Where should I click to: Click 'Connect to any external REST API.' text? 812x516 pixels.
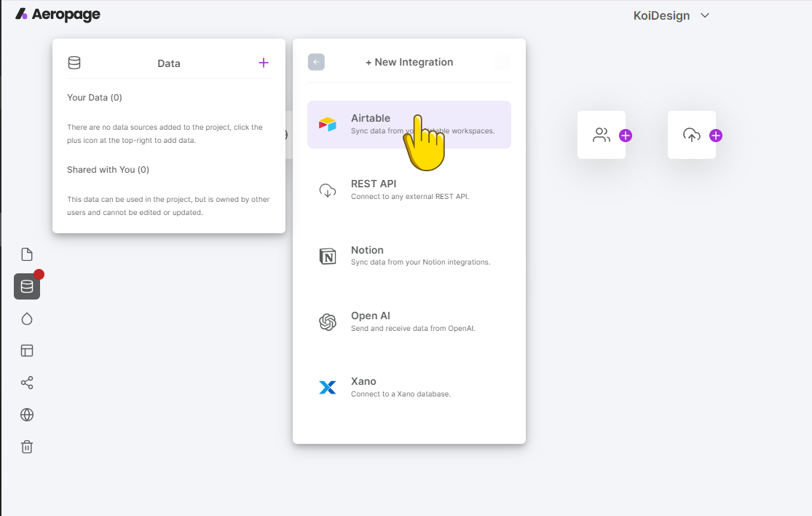[410, 196]
